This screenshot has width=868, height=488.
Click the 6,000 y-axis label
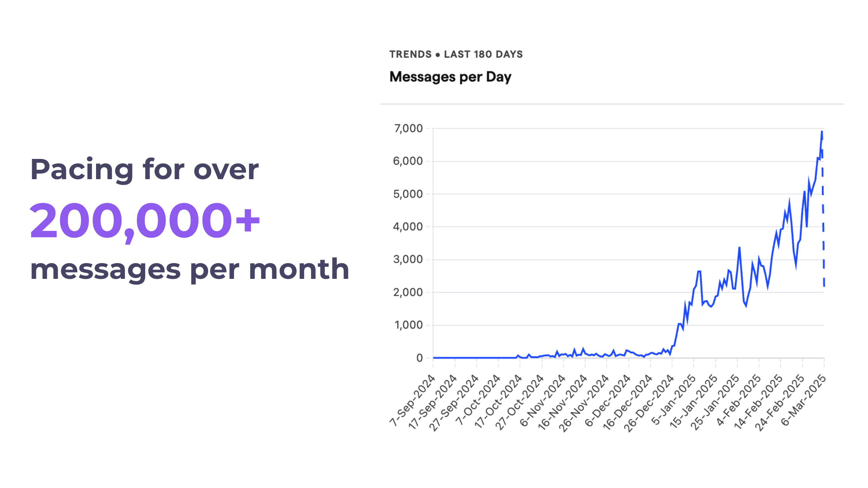point(408,161)
